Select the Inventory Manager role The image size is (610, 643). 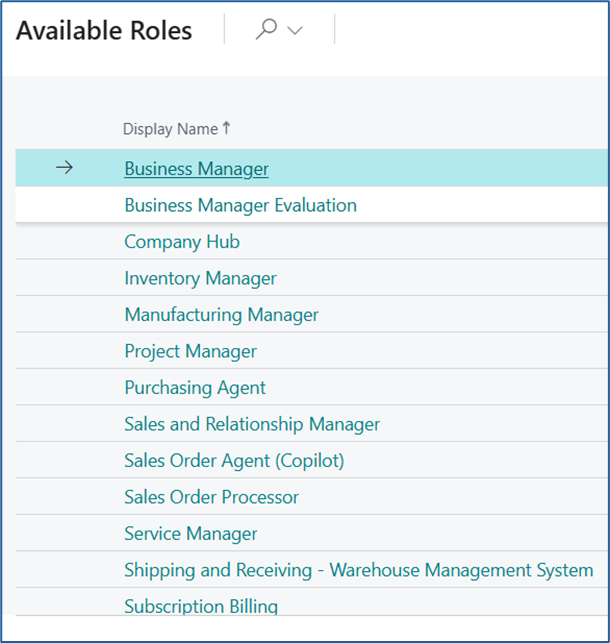pyautogui.click(x=200, y=278)
